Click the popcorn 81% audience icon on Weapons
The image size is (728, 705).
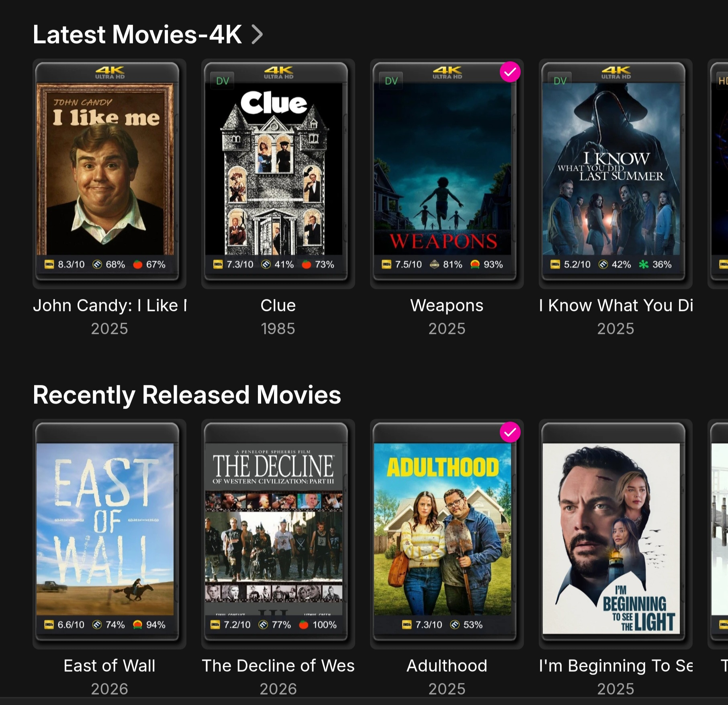click(434, 264)
